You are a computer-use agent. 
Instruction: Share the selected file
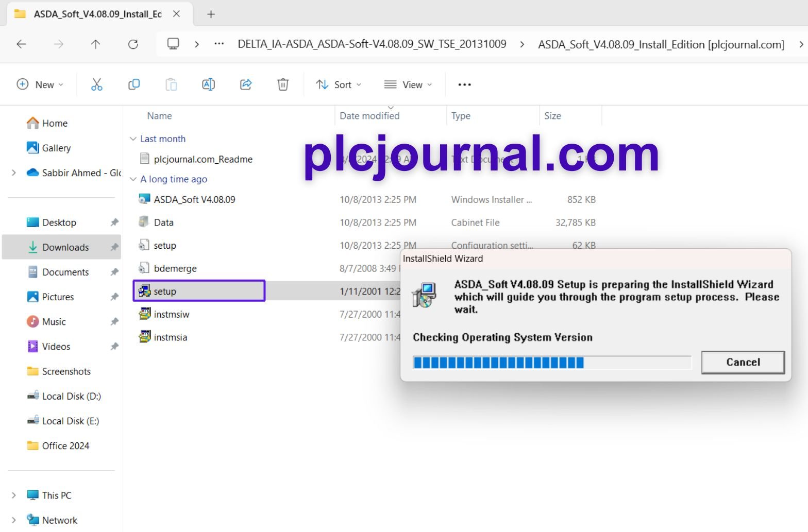[246, 84]
